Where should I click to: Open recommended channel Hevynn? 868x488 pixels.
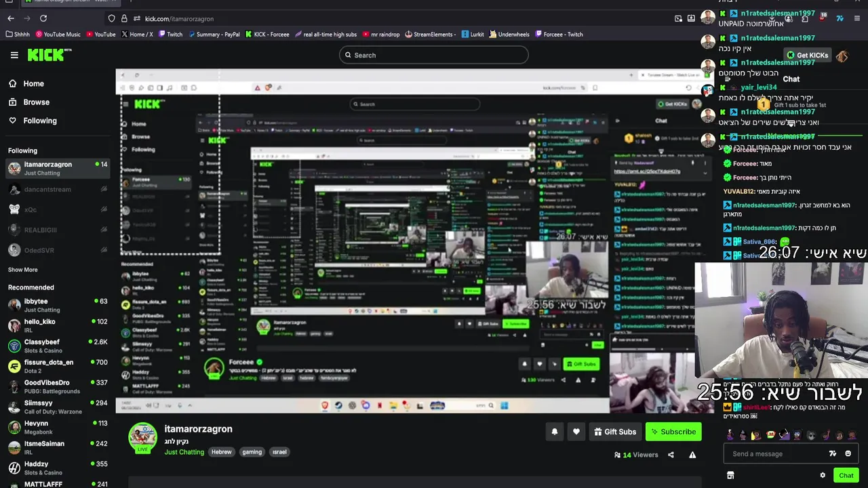57,427
